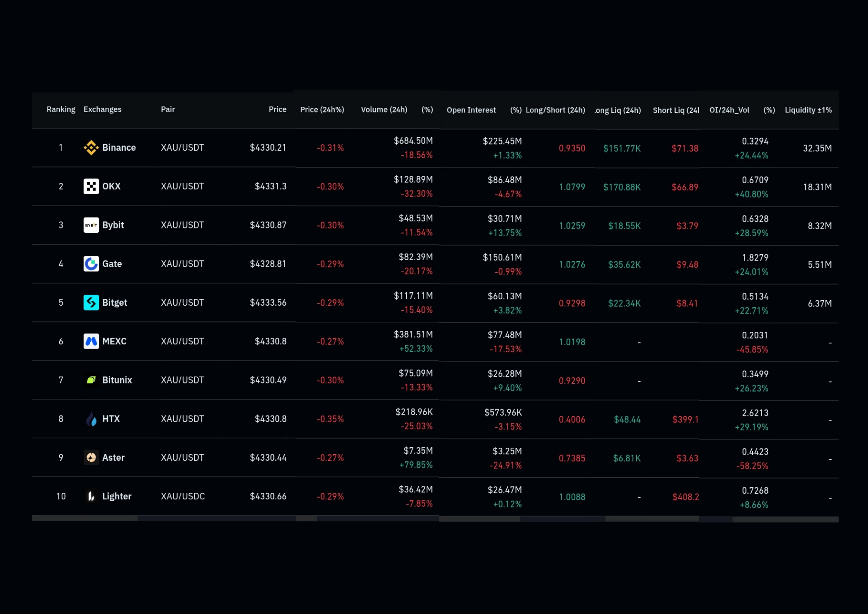Select the XAU/USDC pair in Lighter row
868x614 pixels.
pos(183,496)
